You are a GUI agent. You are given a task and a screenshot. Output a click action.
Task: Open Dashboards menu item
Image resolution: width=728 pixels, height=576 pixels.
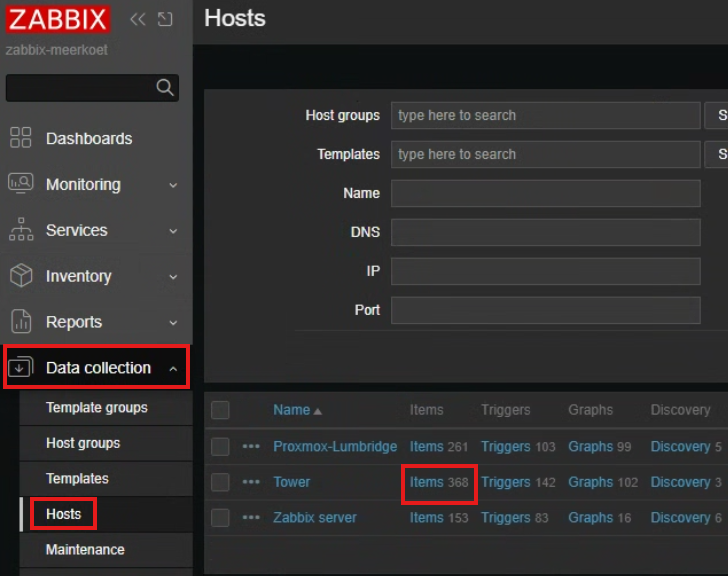89,138
